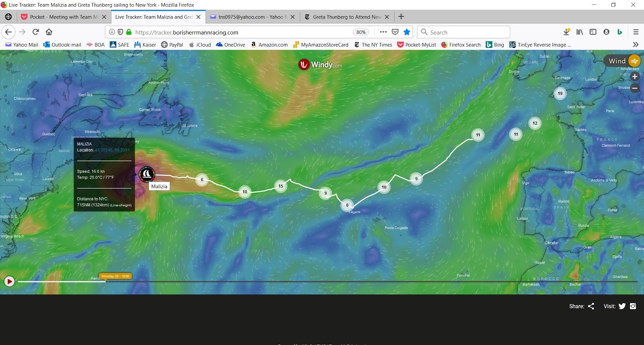Switch to Pocket - Meeting with Team tab
The width and height of the screenshot is (644, 345).
click(x=64, y=17)
